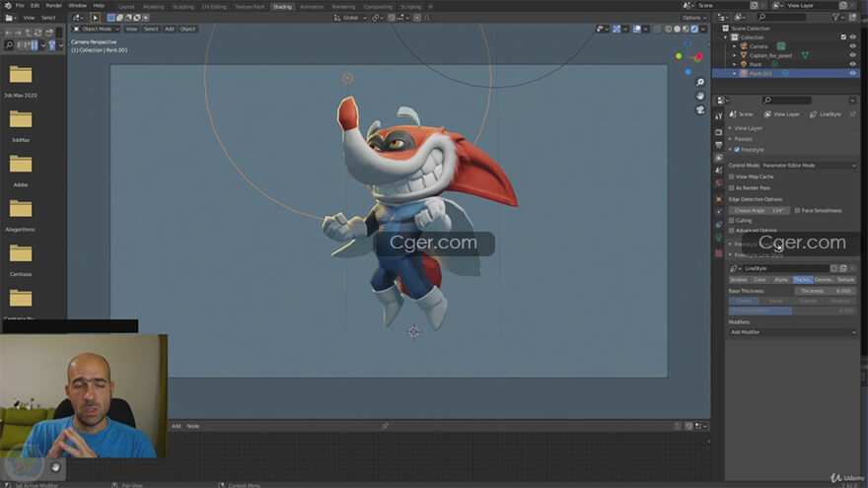
Task: Click the outliner search field
Action: point(781,18)
